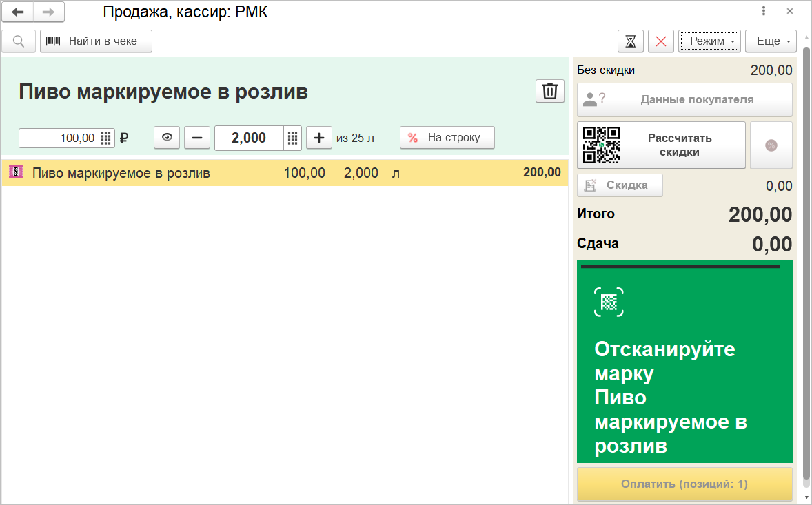Viewport: 812px width, 505px height.
Task: Open 'Данные покупателя' customer data
Action: (x=684, y=100)
